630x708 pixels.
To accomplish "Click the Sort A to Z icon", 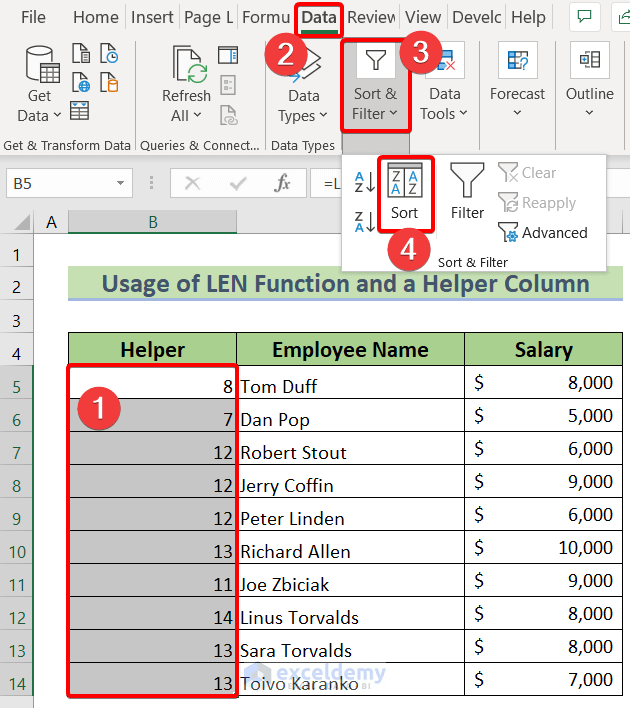I will click(x=364, y=182).
